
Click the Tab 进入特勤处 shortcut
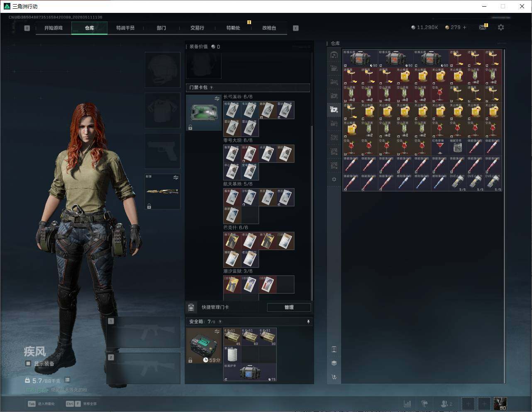click(41, 404)
